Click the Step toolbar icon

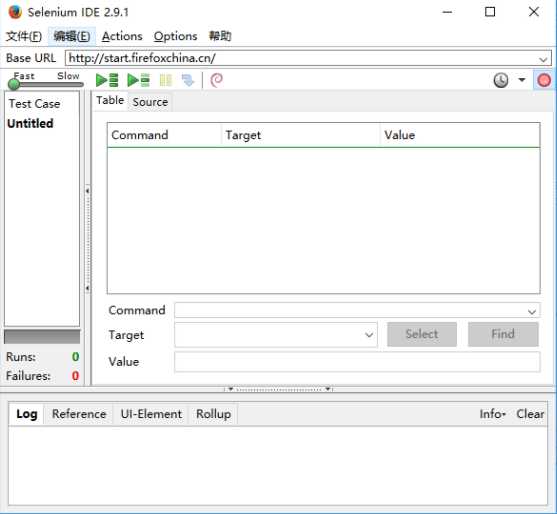click(188, 80)
